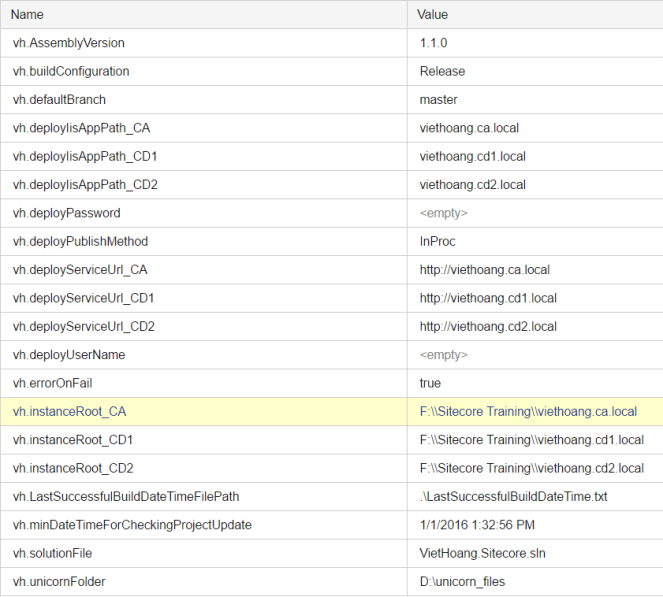The height and width of the screenshot is (597, 663).
Task: Click the empty value of vh.deployPassword
Action: click(x=443, y=213)
